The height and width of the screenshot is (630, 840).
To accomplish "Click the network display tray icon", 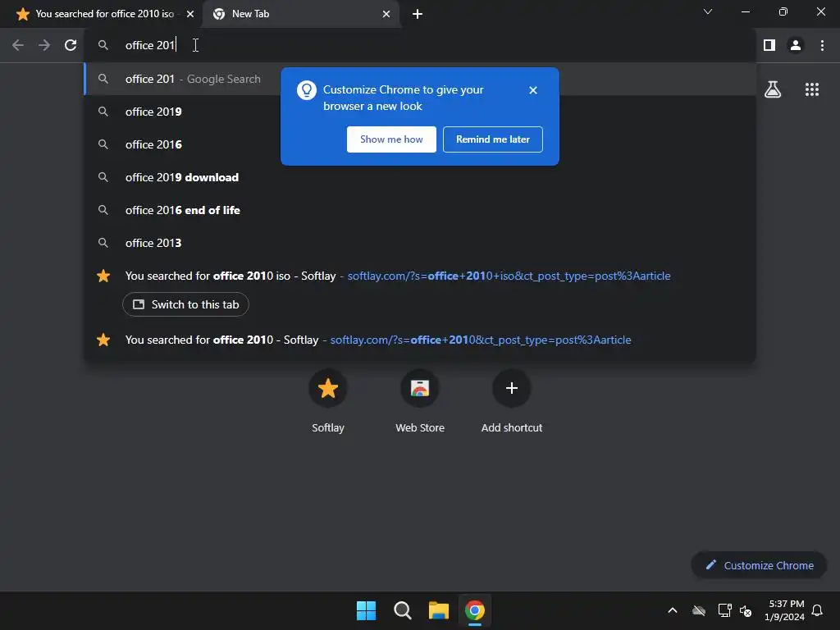I will pos(724,610).
